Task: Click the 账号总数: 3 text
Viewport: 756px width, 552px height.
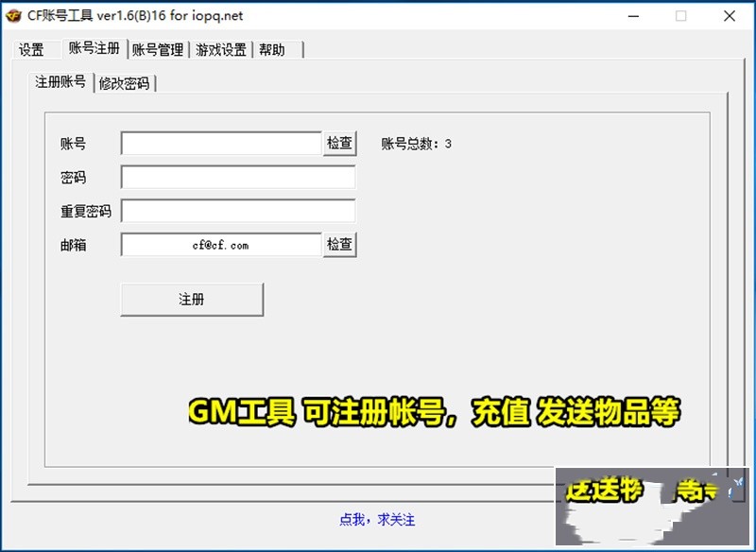Action: (416, 144)
